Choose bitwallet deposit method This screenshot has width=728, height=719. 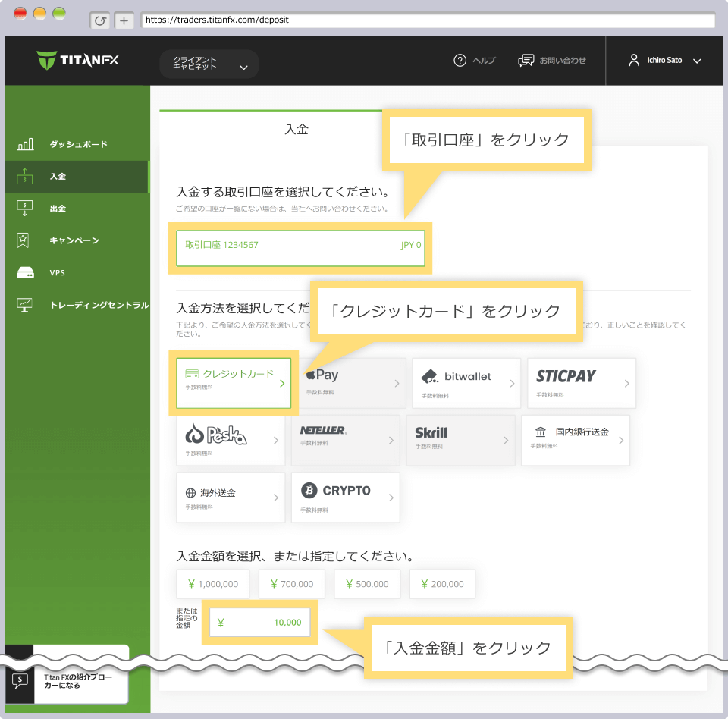coord(466,383)
